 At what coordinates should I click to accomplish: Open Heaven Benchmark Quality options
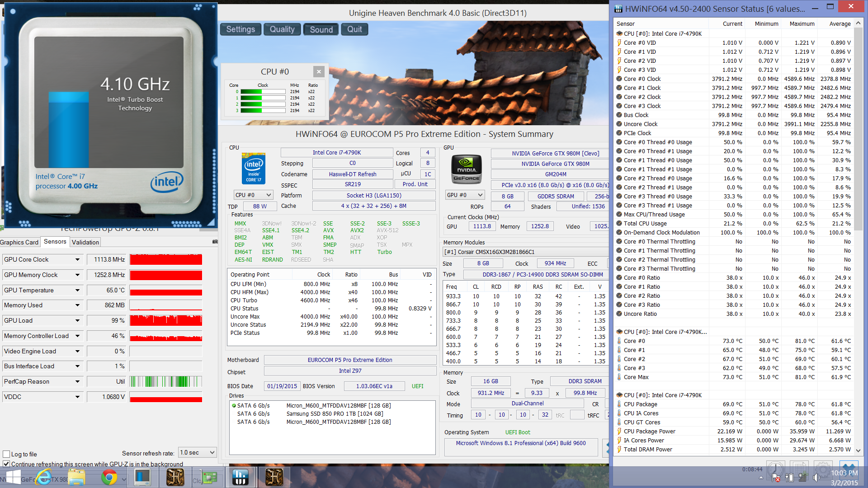[282, 29]
